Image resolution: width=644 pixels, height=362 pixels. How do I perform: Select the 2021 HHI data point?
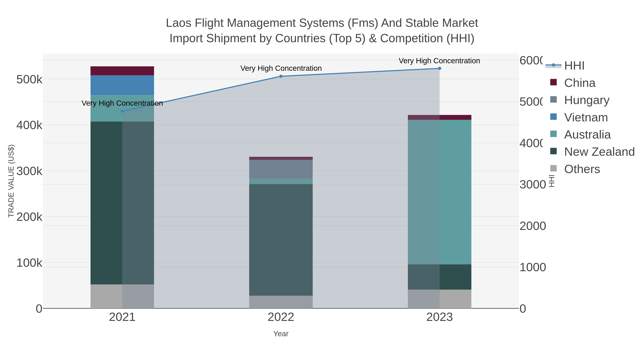pyautogui.click(x=122, y=111)
